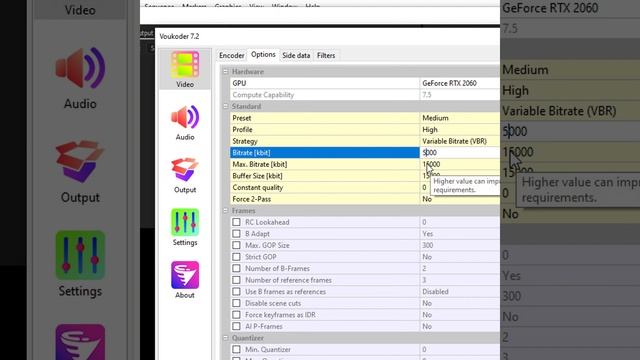Enable the B Adapt checkbox

pos(236,233)
